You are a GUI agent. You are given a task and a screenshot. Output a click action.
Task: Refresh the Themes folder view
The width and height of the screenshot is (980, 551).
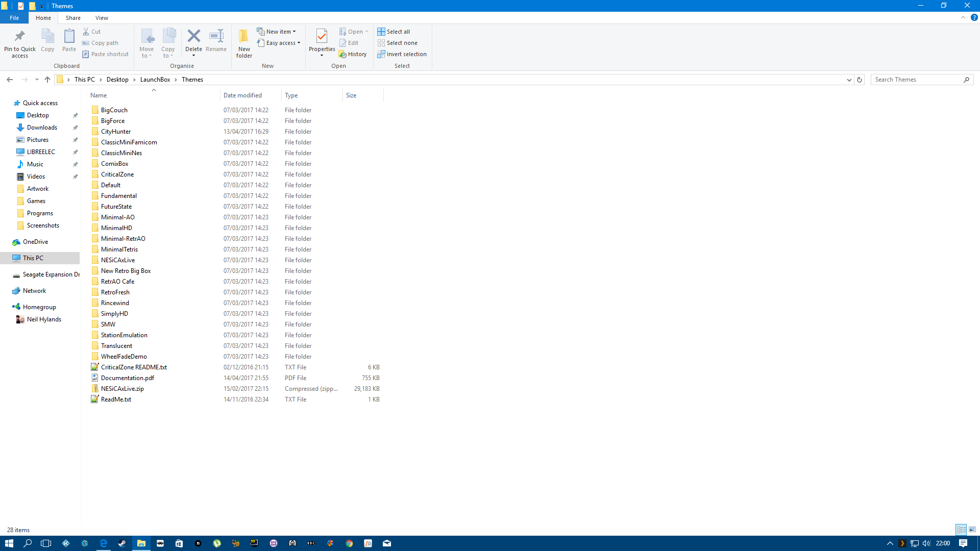(x=860, y=80)
